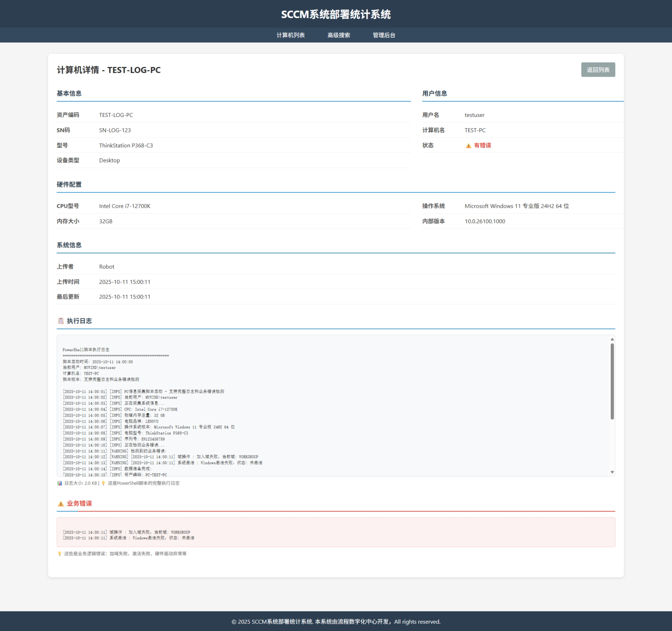Click the 硬件配置 section heading

(69, 185)
